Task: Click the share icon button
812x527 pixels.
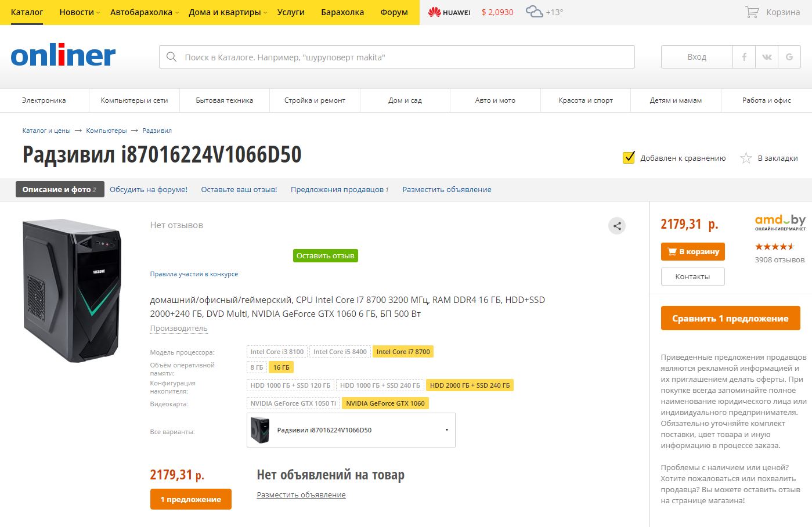Action: [x=617, y=226]
